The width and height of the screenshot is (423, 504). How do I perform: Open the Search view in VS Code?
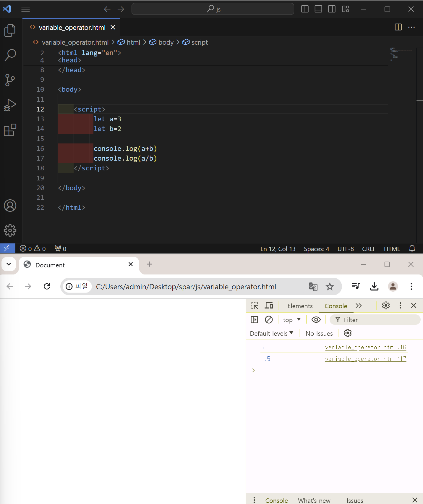click(10, 55)
